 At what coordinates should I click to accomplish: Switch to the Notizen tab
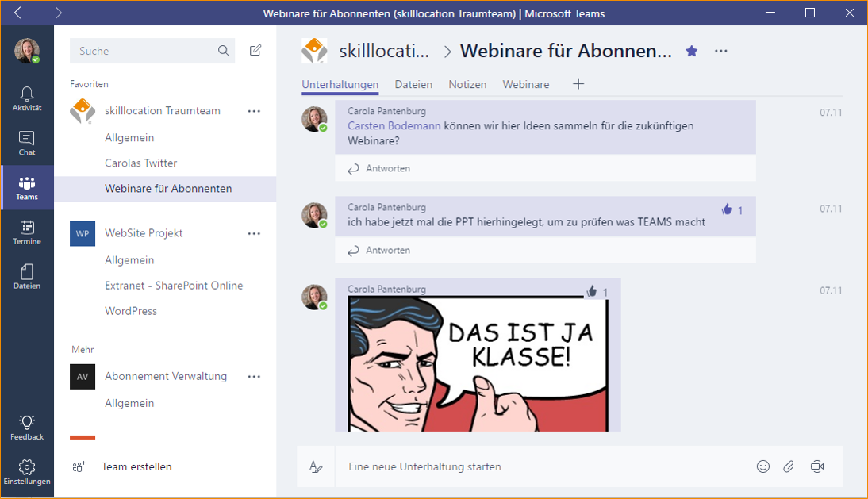[x=468, y=85]
